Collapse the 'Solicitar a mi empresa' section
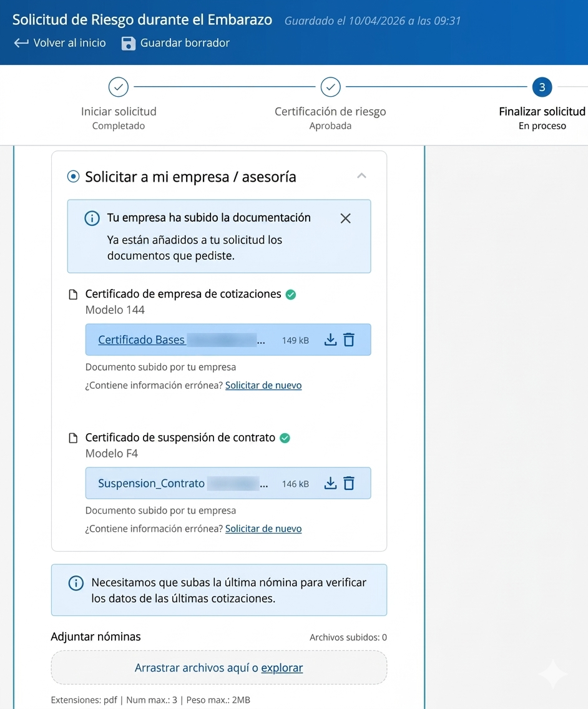 click(x=361, y=176)
